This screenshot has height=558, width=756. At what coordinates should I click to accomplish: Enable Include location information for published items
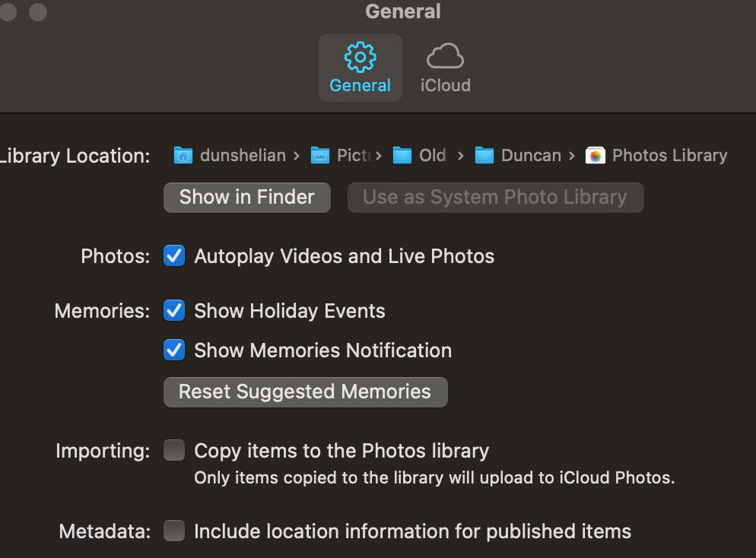coord(174,531)
